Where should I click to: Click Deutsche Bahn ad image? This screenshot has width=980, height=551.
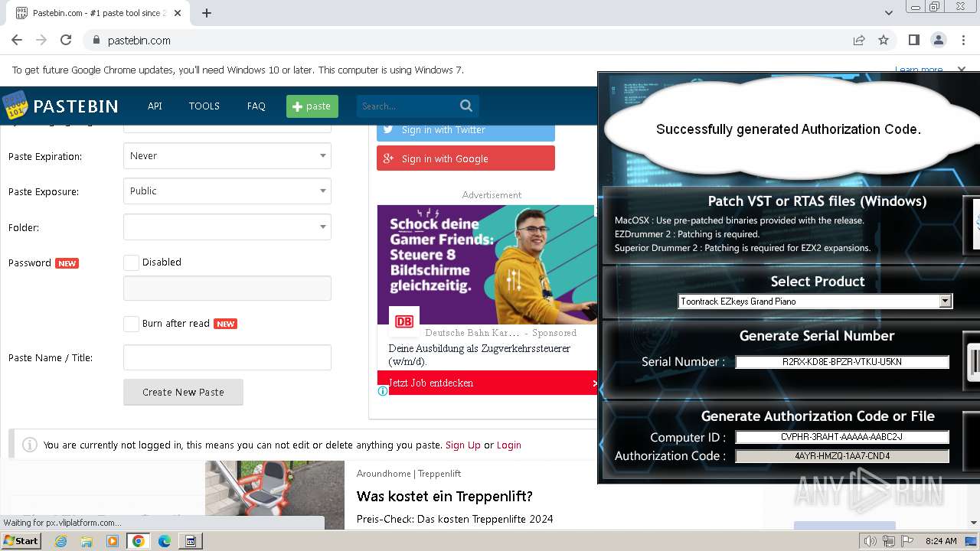(x=487, y=265)
